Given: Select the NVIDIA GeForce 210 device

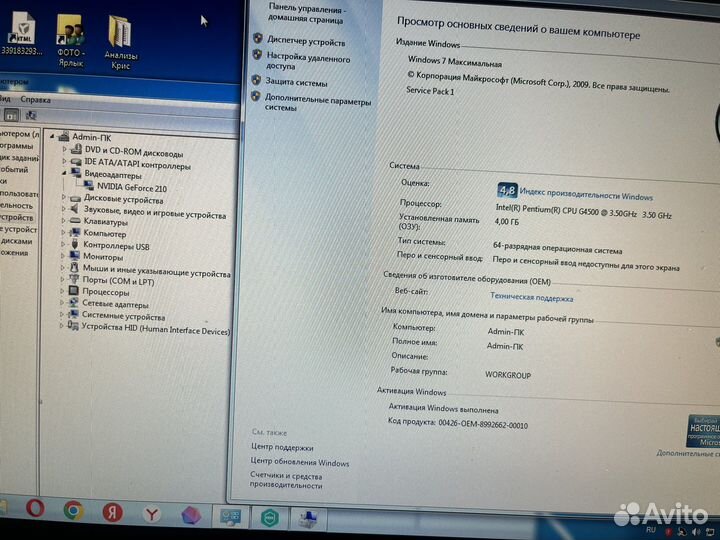Looking at the screenshot, I should [132, 187].
